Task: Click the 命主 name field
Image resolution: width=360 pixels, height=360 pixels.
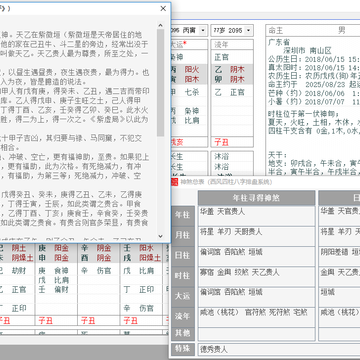Action: coord(313,31)
